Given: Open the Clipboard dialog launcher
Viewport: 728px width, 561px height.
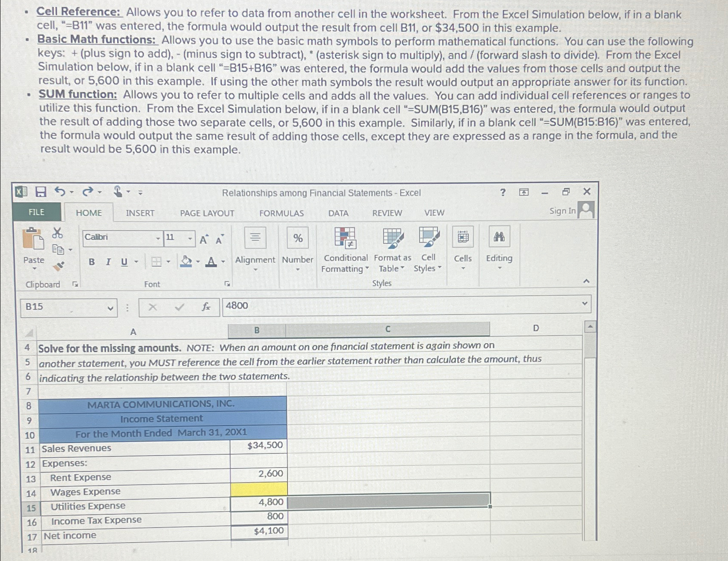Looking at the screenshot, I should point(75,284).
